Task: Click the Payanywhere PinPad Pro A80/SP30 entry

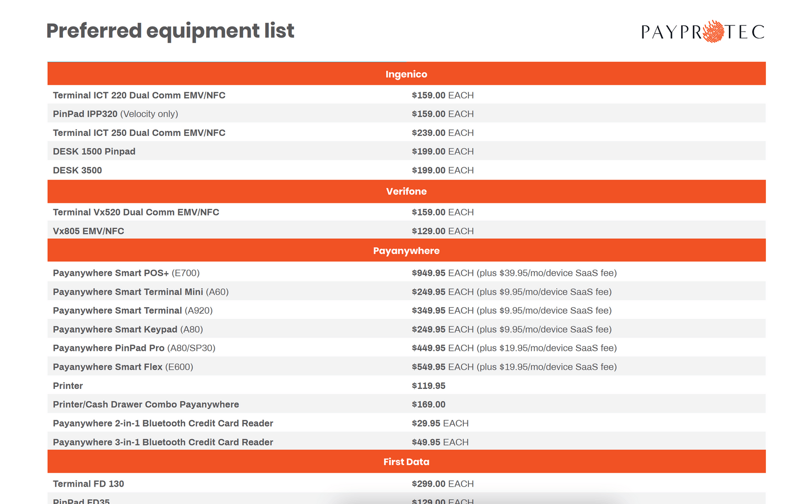Action: coord(134,348)
